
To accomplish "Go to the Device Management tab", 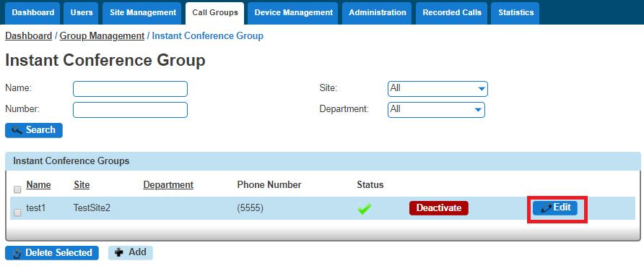I will pyautogui.click(x=293, y=13).
